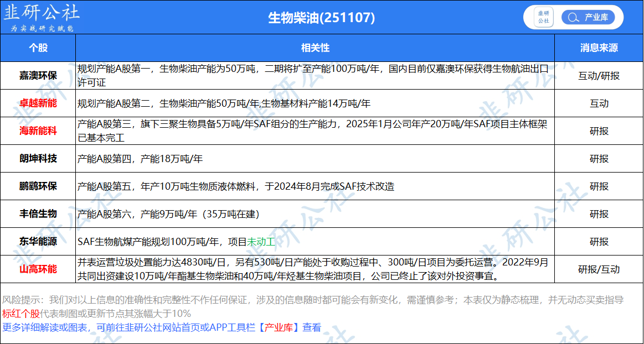Open the red 山高环能 stock entry
Screen dimensions: 644x344
click(38, 269)
